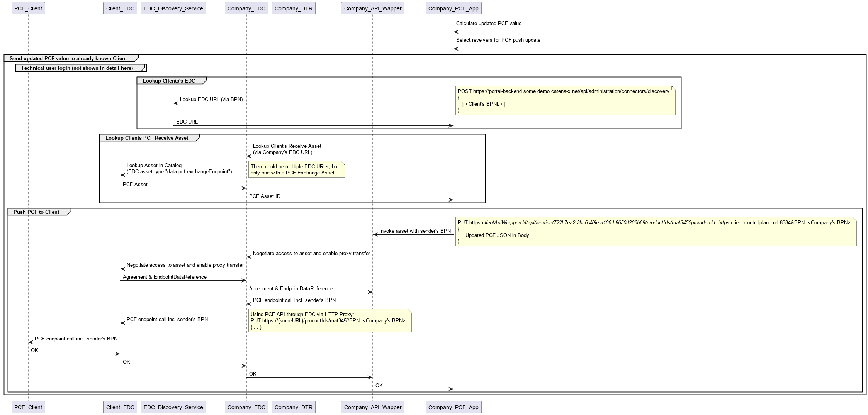Select the bottom Company_PCF_App participant box

(454, 407)
